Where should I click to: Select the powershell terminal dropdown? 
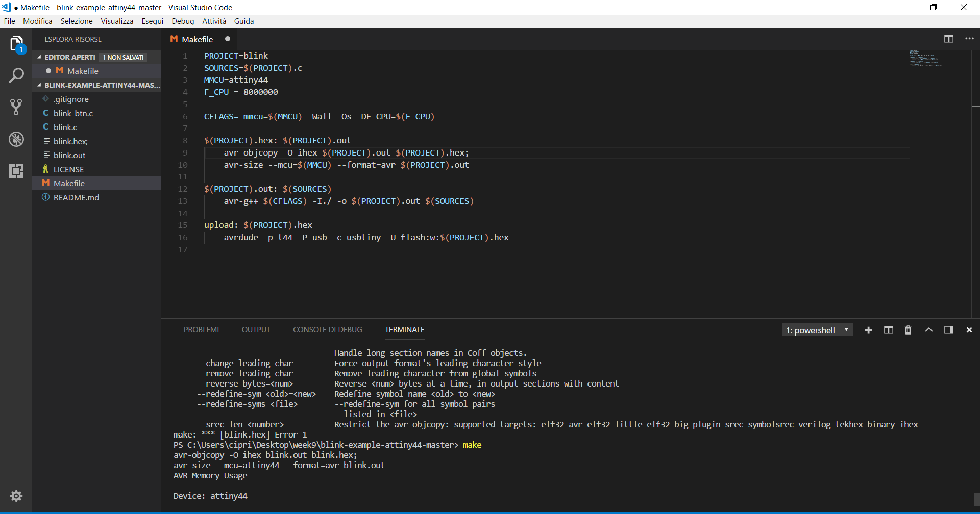(x=817, y=330)
